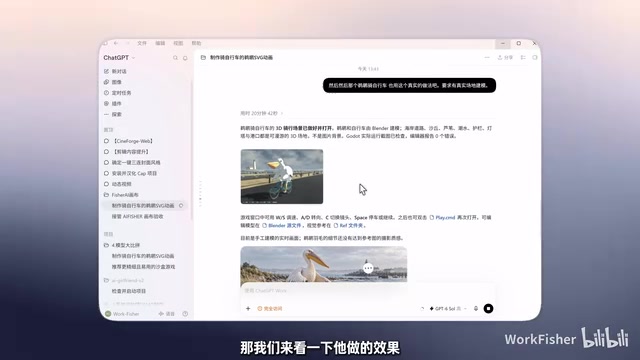Open chat 接管 AIFISHER 画布验收
This screenshot has height=360, width=640.
[138, 216]
